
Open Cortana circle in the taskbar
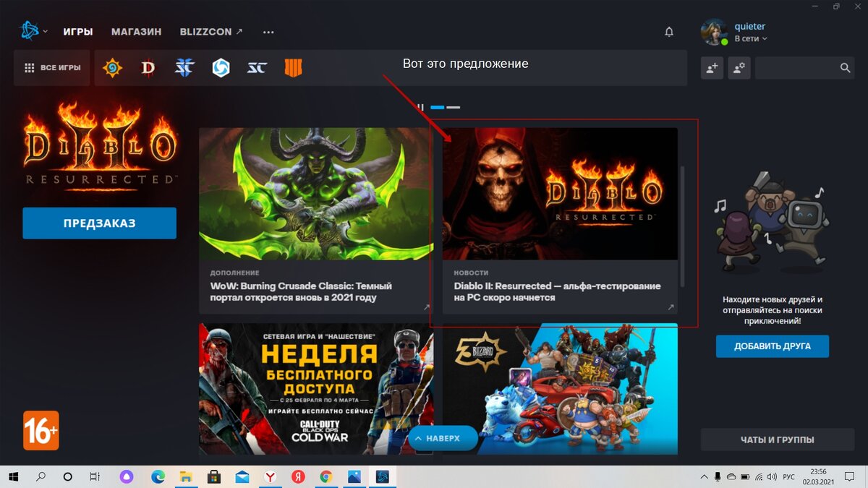pos(68,477)
